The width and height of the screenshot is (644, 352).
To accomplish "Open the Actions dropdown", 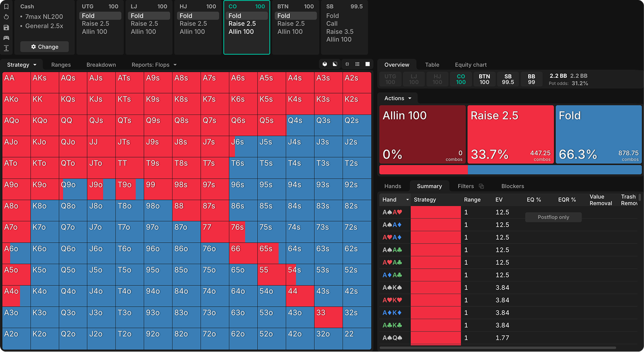I will click(x=398, y=98).
